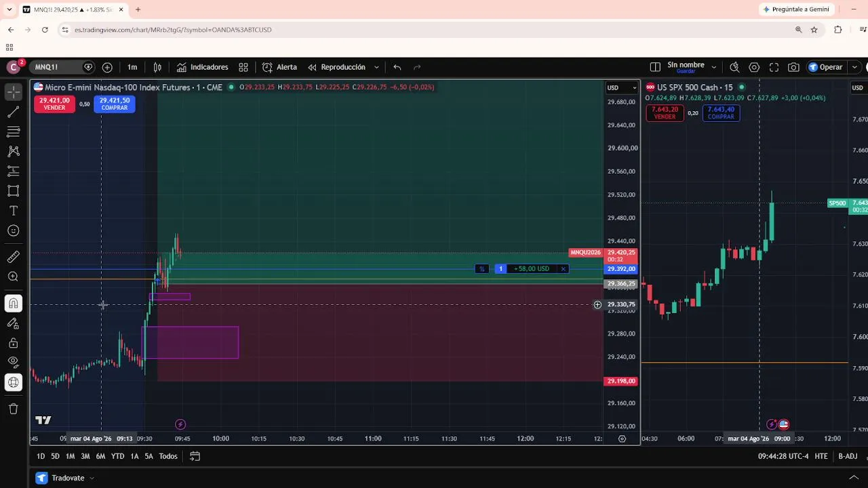Toggle magnet mode for drawings
The image size is (868, 488).
(14, 303)
